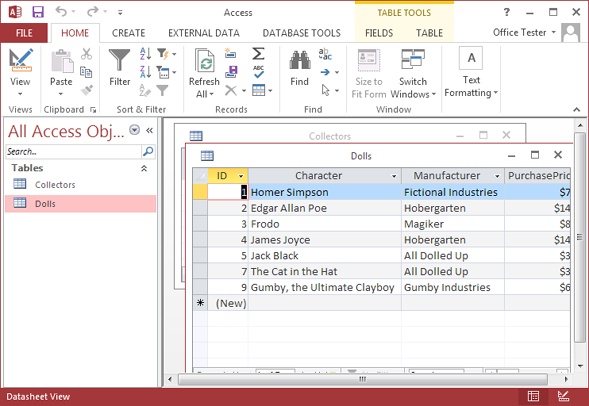Run the Spelling check icon
589x406 pixels.
pos(258,72)
